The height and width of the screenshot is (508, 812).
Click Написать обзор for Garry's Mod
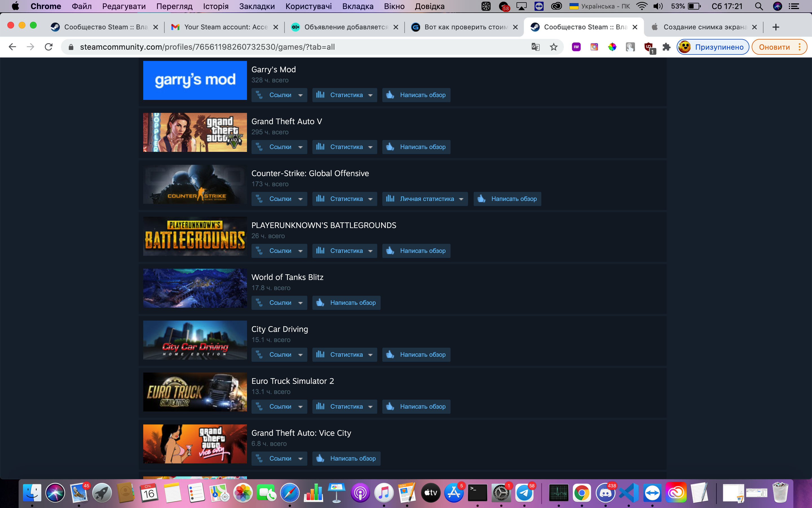point(416,95)
